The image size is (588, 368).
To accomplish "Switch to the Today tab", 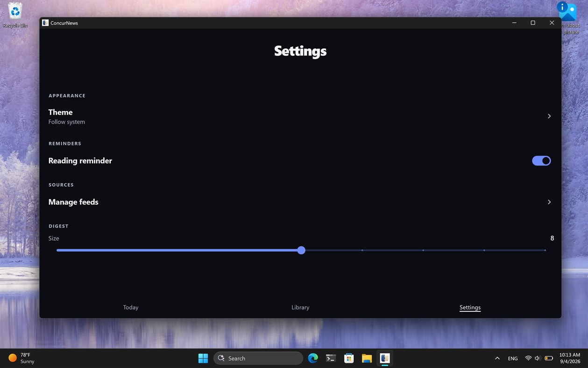I will (x=131, y=307).
